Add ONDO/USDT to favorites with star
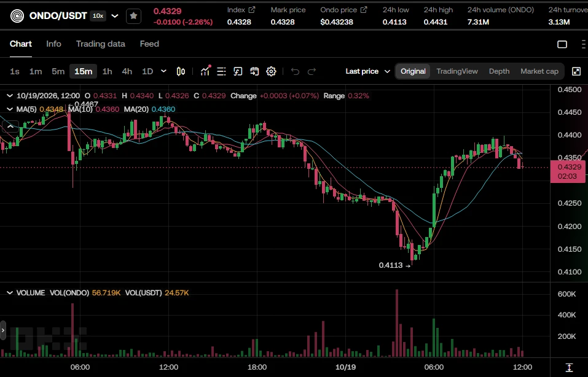Viewport: 588px width, 377px height. point(133,16)
